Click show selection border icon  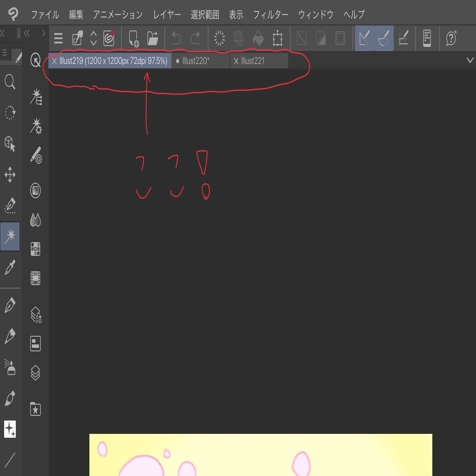tap(340, 38)
